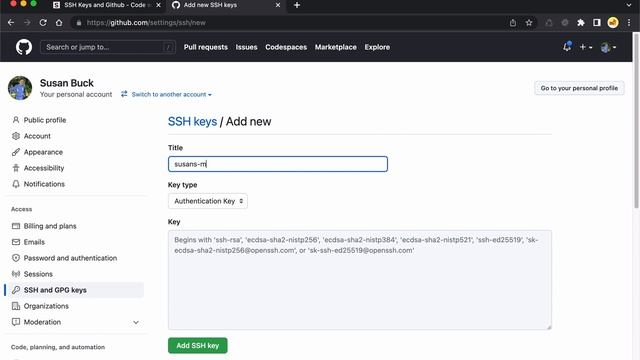Click the address bar URL
The image size is (640, 360).
pos(146,22)
